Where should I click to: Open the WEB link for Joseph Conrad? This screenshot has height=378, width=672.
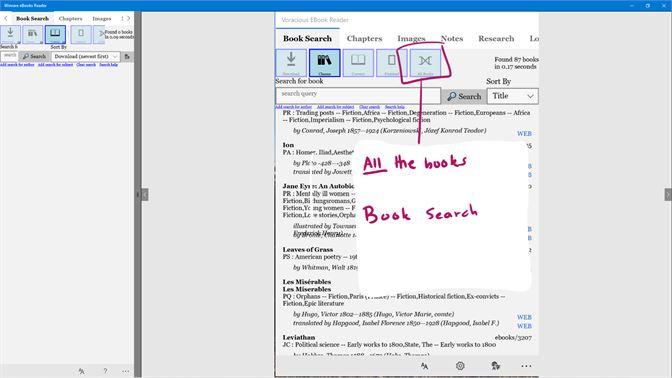(x=524, y=134)
